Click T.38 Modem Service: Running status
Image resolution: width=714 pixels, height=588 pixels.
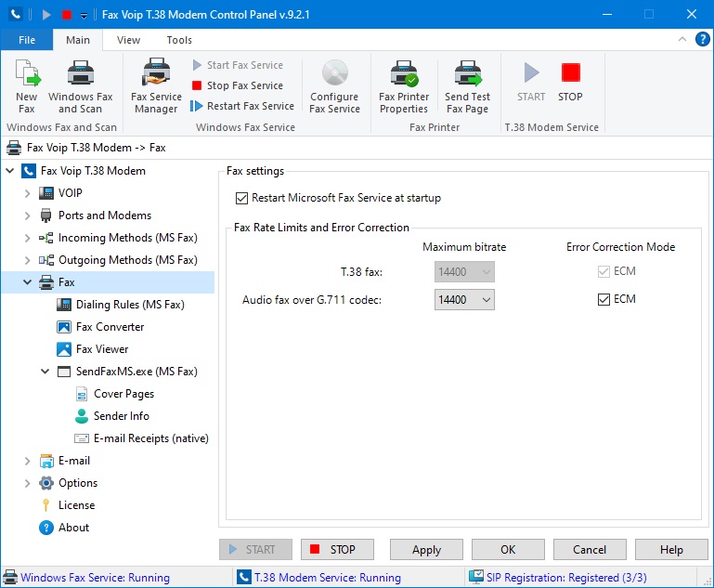coord(328,578)
